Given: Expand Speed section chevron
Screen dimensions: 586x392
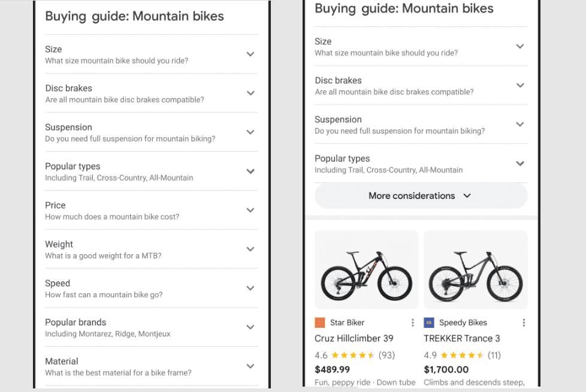Looking at the screenshot, I should tap(250, 288).
